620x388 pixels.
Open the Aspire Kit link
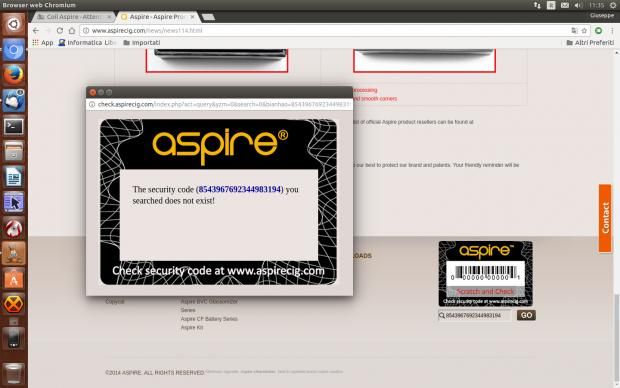(192, 327)
